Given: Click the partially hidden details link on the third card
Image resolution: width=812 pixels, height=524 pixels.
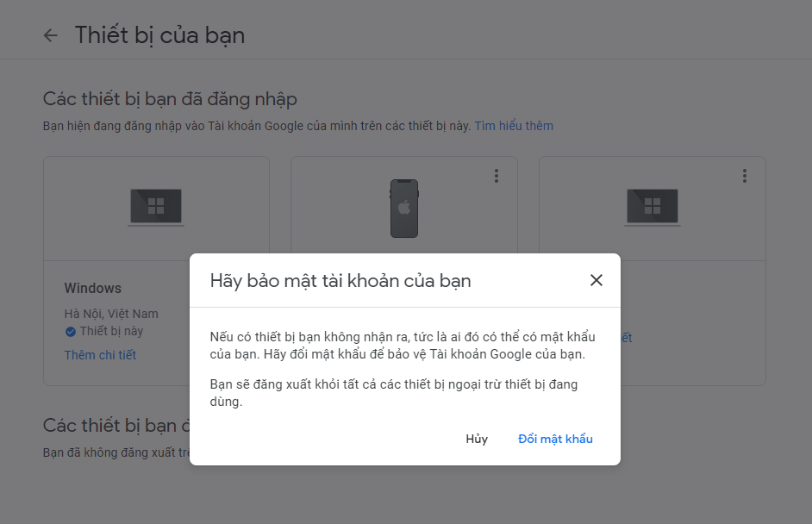Looking at the screenshot, I should click(627, 338).
